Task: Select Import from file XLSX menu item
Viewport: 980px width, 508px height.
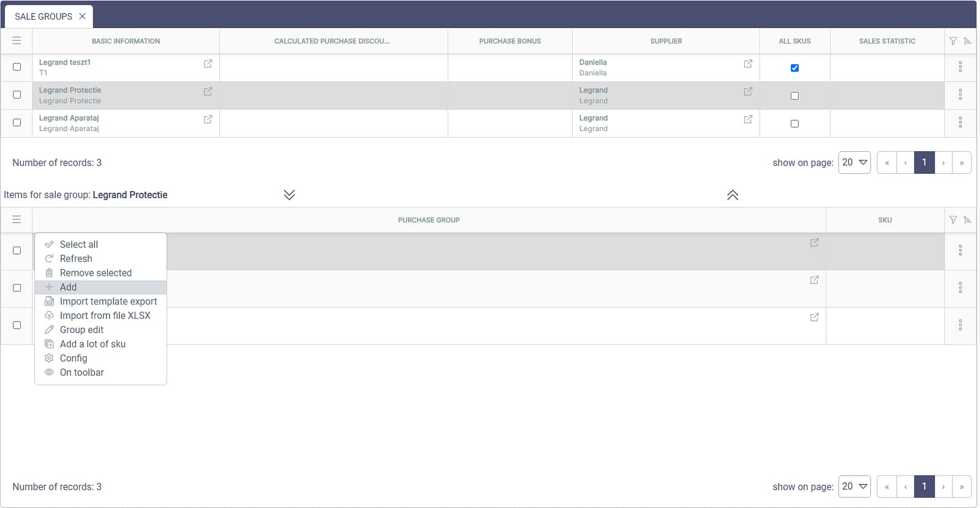Action: point(105,316)
